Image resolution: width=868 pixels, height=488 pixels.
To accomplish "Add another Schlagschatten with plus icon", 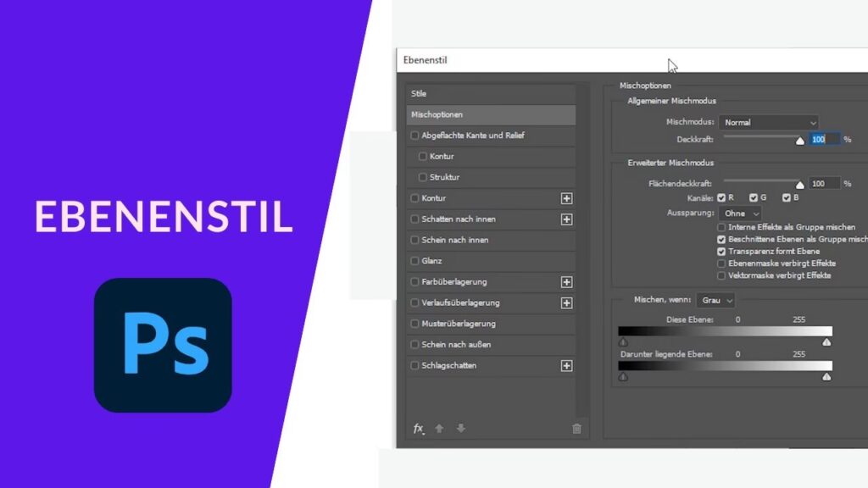I will coord(566,366).
